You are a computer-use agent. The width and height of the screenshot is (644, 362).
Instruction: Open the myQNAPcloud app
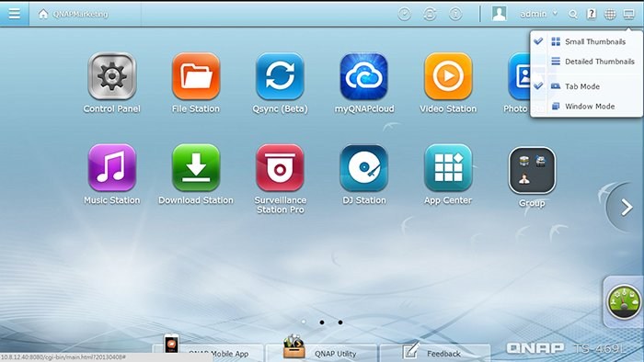(x=364, y=76)
